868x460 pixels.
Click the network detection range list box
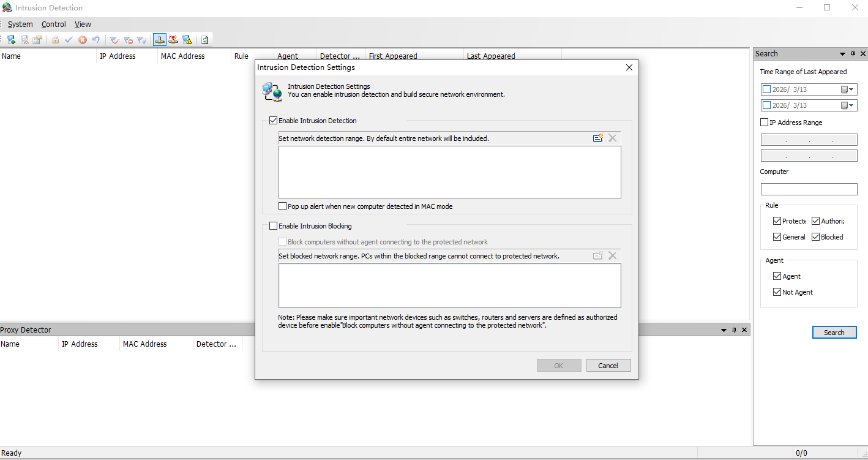pos(450,172)
